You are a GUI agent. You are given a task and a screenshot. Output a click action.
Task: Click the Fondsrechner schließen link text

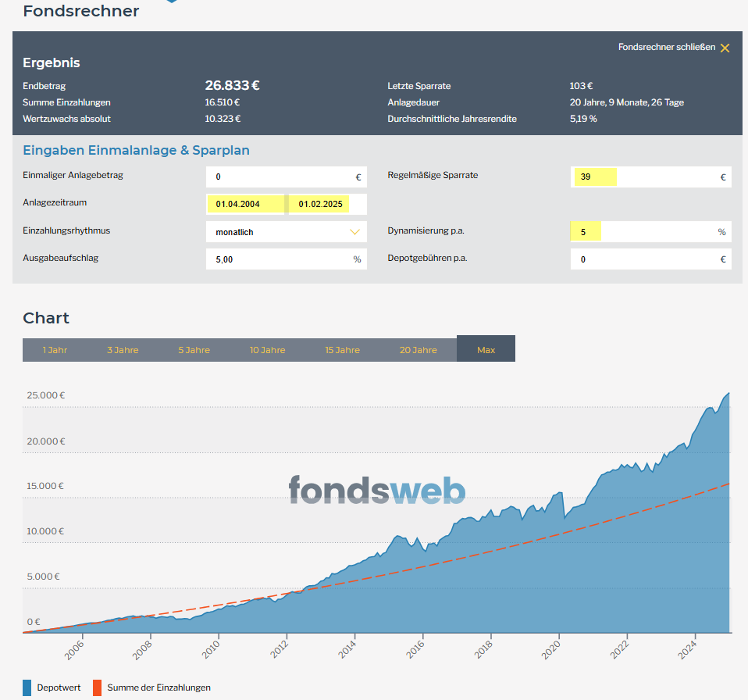[x=667, y=47]
